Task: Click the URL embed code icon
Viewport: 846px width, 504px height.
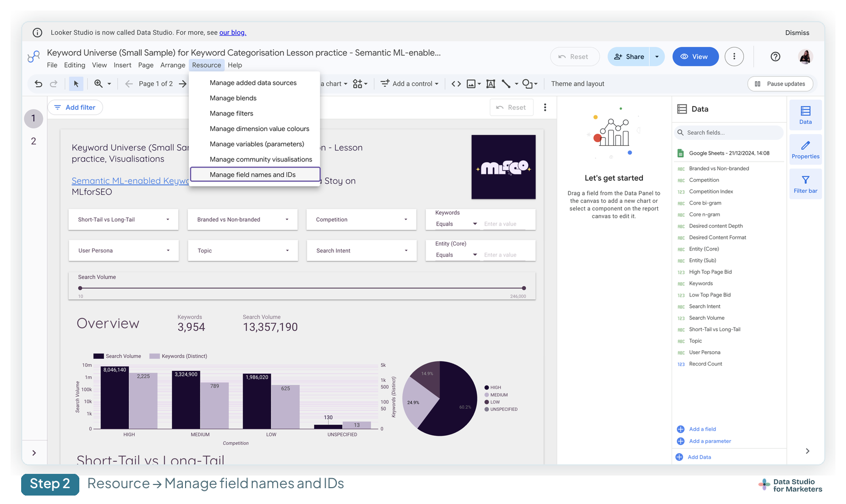Action: pyautogui.click(x=456, y=83)
